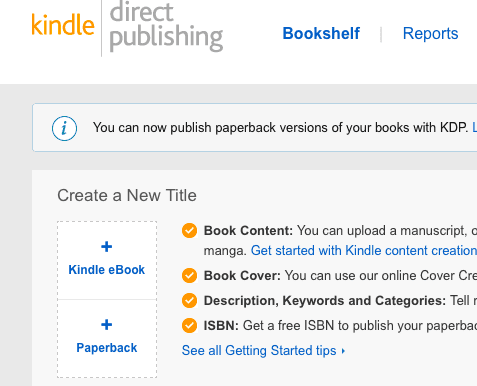Click 'Description, Keywords and Categories:' label
This screenshot has height=386, width=477.
tap(325, 301)
